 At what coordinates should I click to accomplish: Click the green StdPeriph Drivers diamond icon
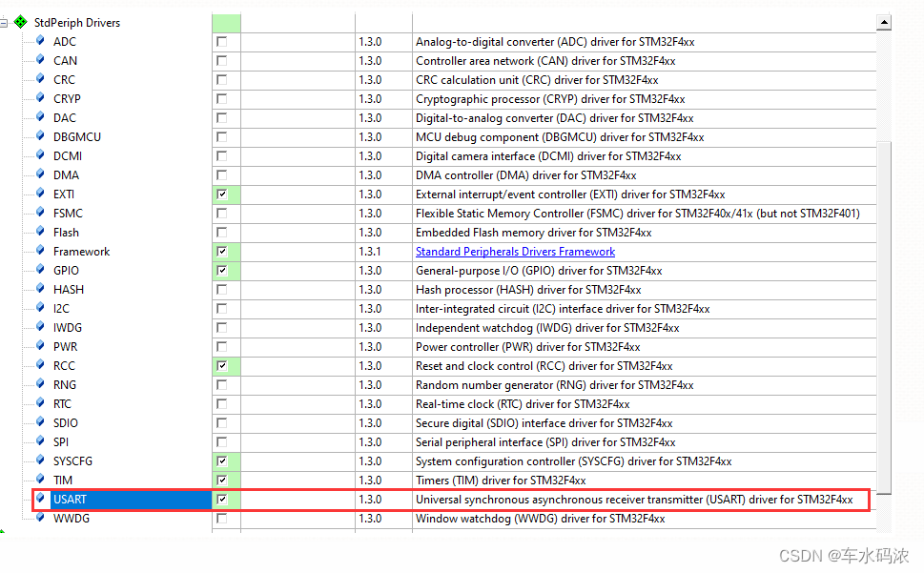[21, 22]
